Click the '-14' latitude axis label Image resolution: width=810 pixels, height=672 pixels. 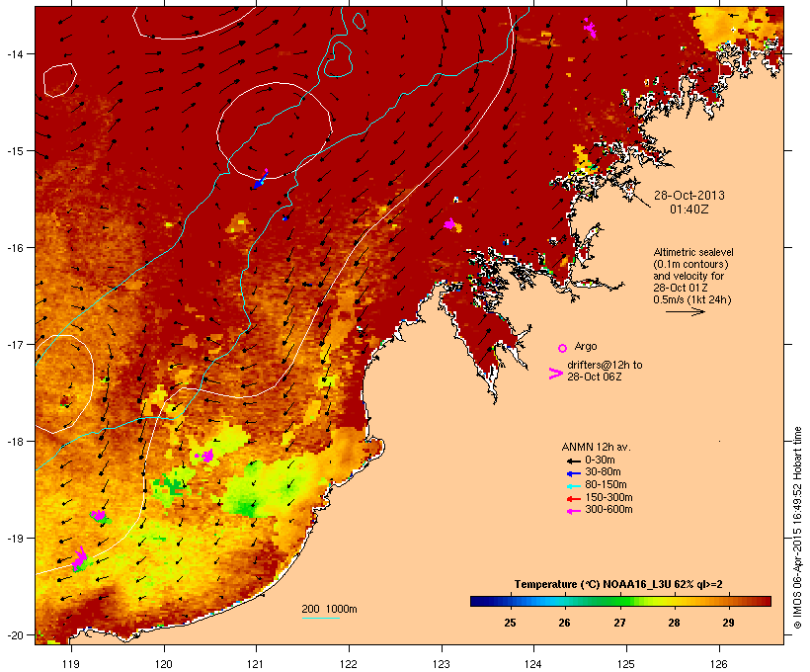coord(14,53)
